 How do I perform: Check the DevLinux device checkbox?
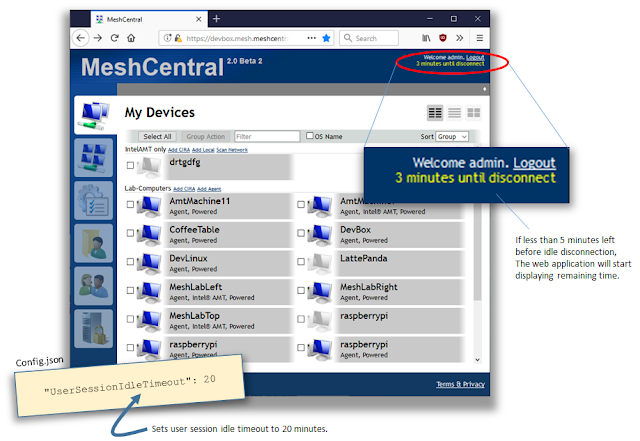click(130, 261)
